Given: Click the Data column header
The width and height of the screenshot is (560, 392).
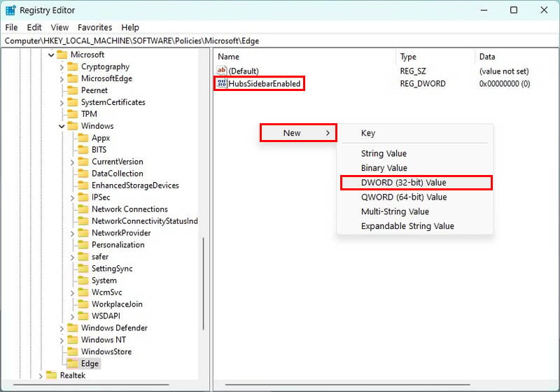Looking at the screenshot, I should click(x=517, y=57).
